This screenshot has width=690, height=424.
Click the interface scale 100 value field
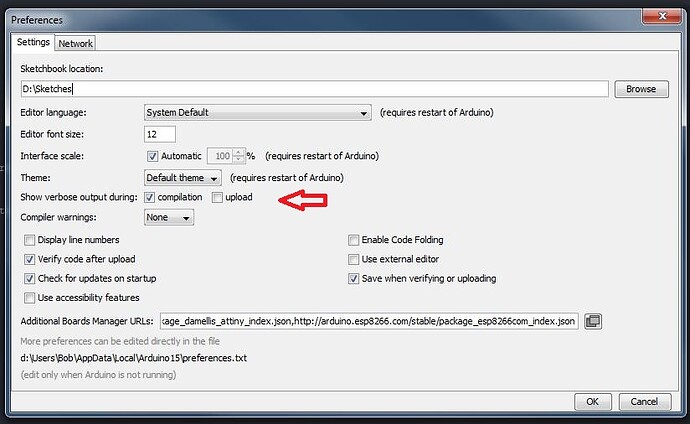point(220,156)
